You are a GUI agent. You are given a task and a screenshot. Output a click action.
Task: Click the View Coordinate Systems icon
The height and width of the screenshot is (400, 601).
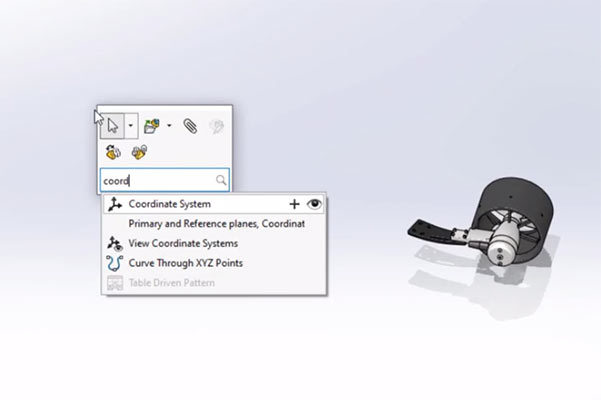(x=114, y=243)
